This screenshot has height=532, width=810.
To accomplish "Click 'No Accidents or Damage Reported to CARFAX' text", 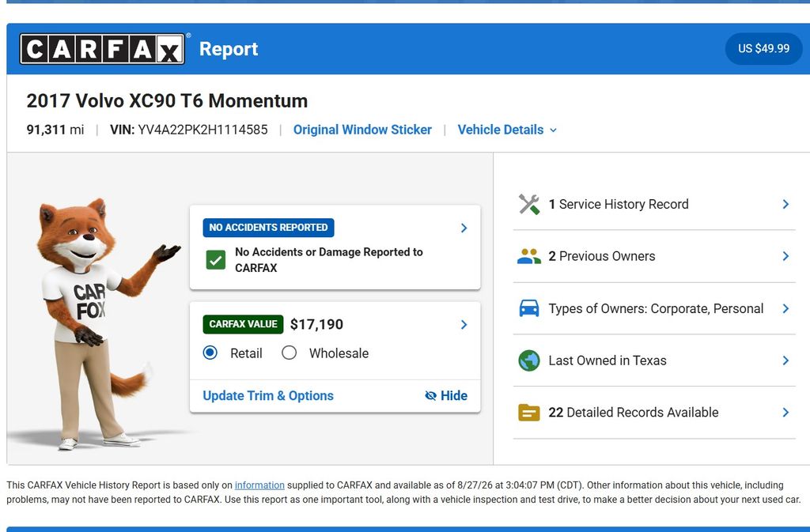I will (328, 260).
